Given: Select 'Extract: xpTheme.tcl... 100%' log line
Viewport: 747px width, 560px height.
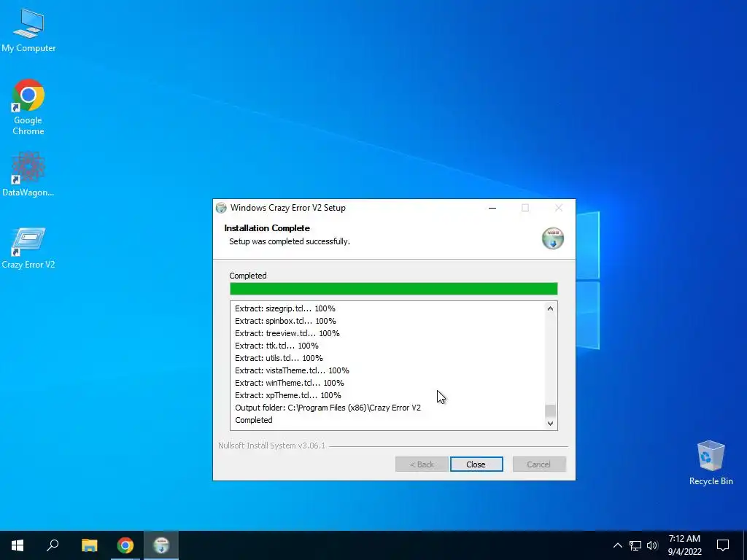Looking at the screenshot, I should click(287, 395).
